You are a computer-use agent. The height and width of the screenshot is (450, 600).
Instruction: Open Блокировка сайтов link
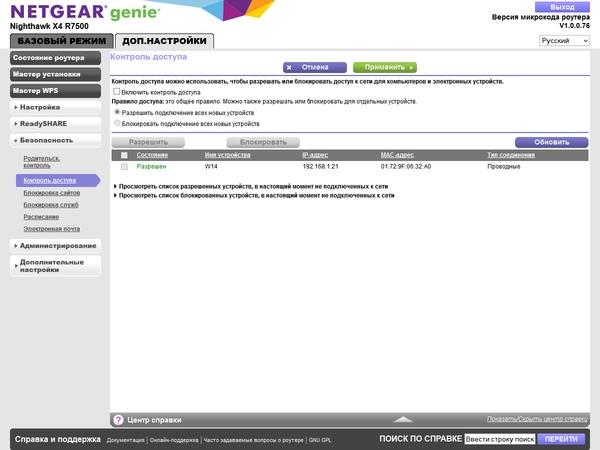[x=52, y=192]
